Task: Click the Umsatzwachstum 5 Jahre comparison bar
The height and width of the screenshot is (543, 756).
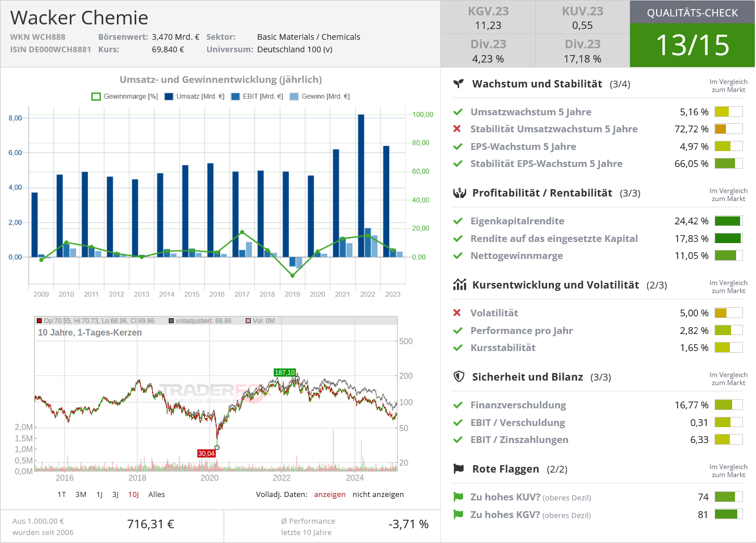Action: [729, 112]
